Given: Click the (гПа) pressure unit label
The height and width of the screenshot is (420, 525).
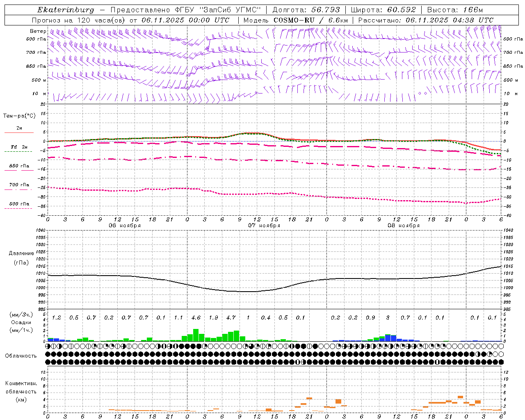Looking at the screenshot, I should (x=21, y=263).
